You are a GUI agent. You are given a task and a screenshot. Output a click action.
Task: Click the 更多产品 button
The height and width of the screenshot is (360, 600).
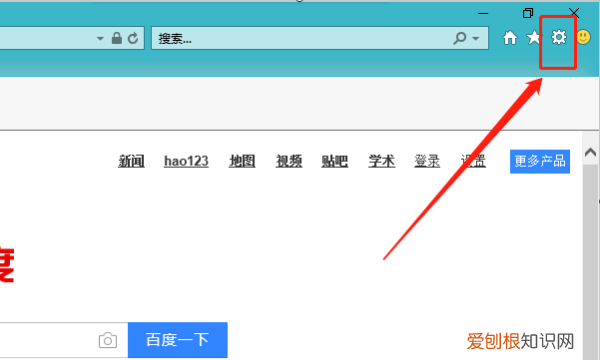tap(540, 161)
